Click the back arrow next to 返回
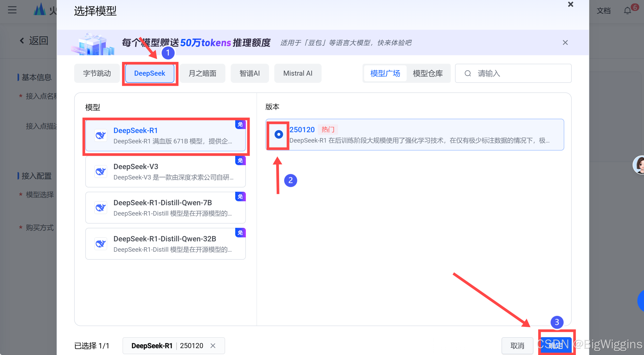Viewport: 644px width, 355px height. coord(22,41)
